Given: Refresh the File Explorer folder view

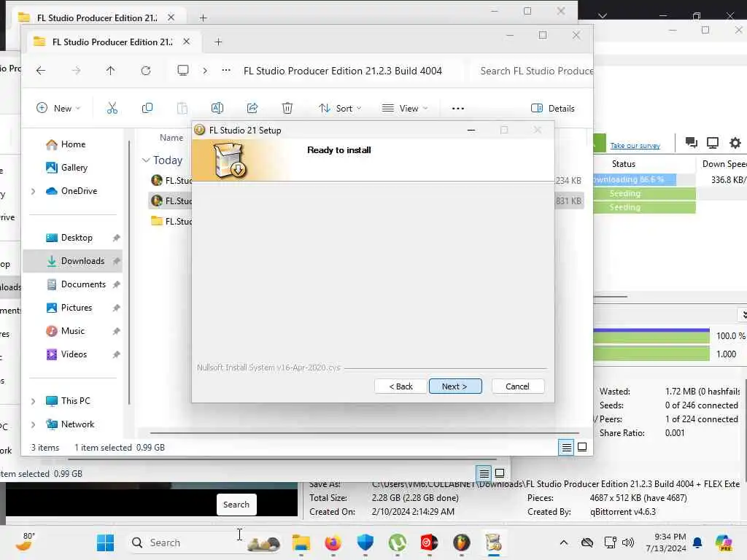Looking at the screenshot, I should (146, 71).
